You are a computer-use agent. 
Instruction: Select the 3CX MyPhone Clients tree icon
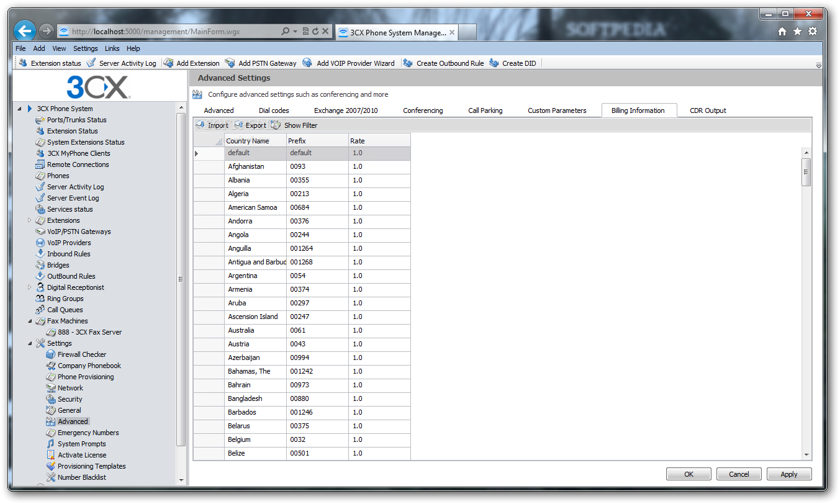click(40, 153)
